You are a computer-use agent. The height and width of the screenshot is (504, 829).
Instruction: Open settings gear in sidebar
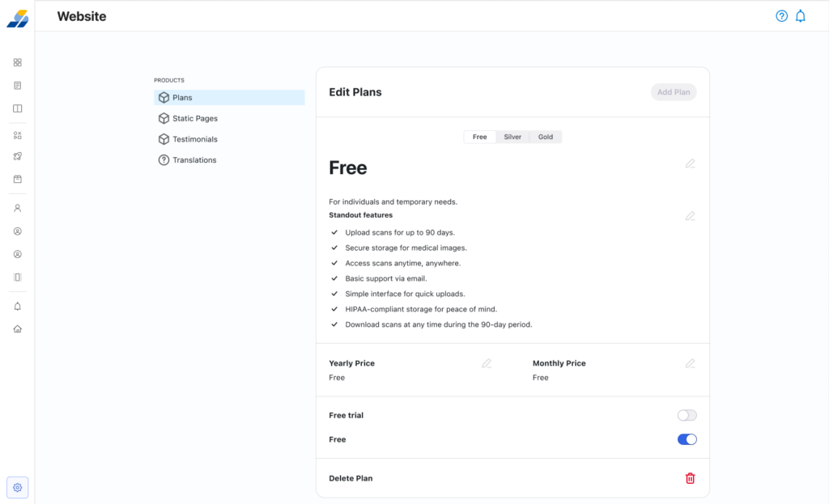[18, 488]
